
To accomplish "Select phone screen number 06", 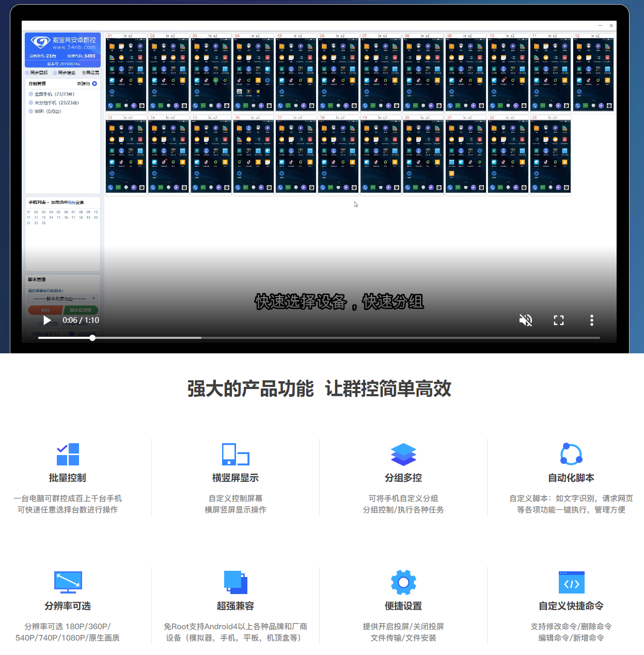I will [x=338, y=72].
